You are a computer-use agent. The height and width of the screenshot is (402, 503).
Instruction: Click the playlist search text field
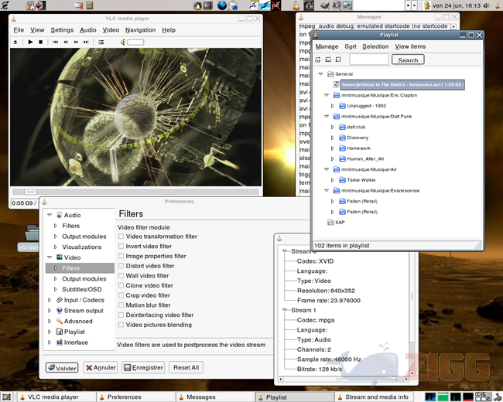pyautogui.click(x=369, y=60)
